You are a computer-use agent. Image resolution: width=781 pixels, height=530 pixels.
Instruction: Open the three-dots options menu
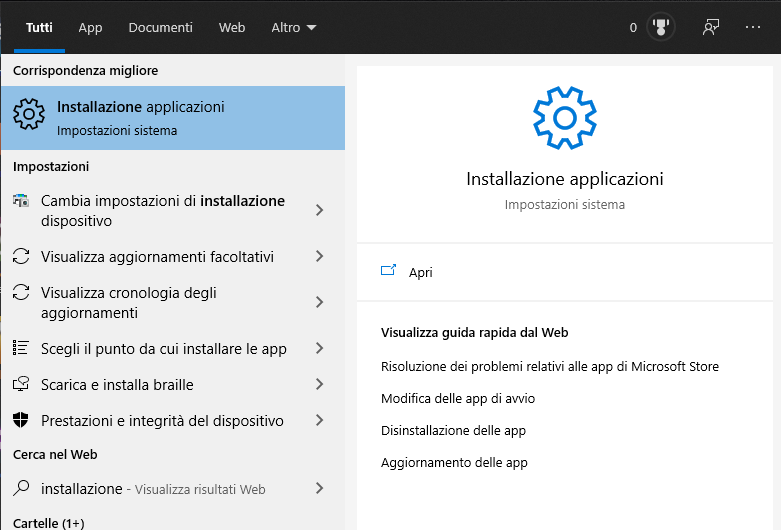click(753, 27)
